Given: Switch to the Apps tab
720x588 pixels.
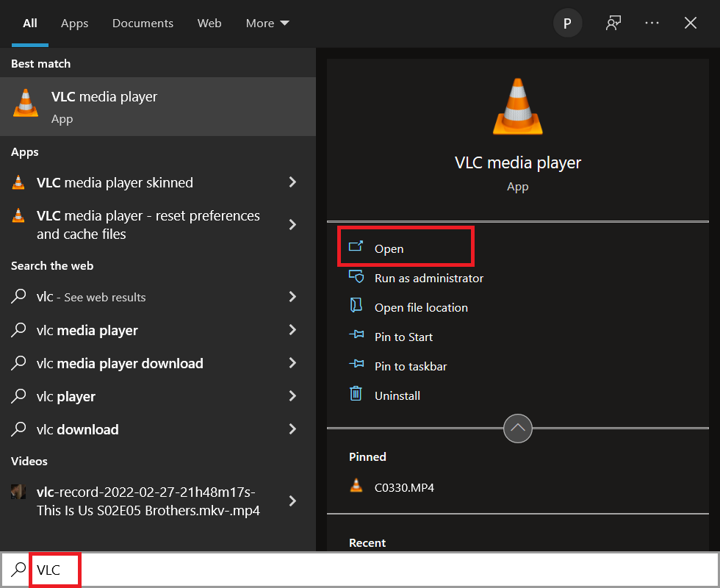Looking at the screenshot, I should pyautogui.click(x=74, y=23).
